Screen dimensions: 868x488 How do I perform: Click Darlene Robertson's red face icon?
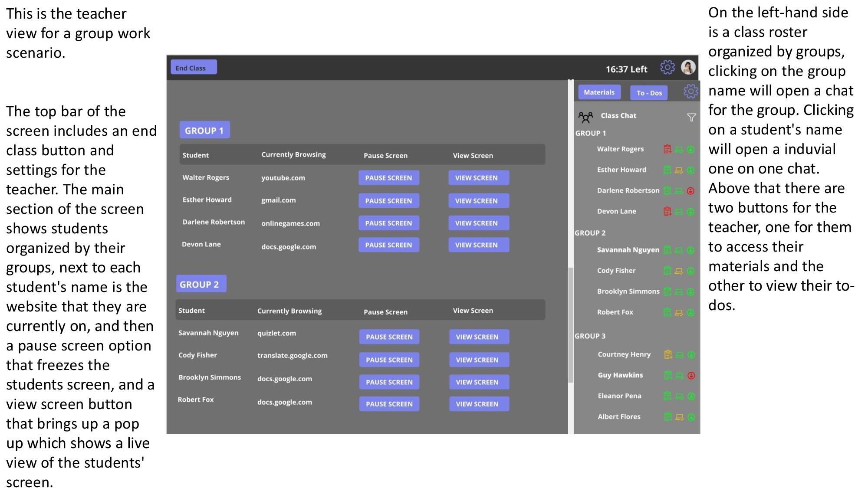(690, 191)
